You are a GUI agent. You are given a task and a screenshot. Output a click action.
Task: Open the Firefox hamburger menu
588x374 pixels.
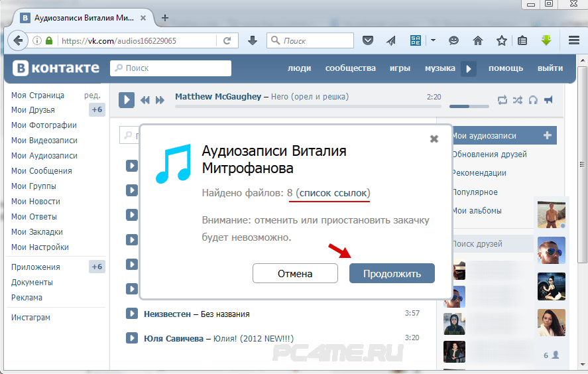click(x=574, y=40)
